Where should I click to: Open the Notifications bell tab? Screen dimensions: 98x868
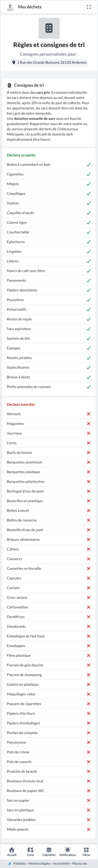point(68,852)
